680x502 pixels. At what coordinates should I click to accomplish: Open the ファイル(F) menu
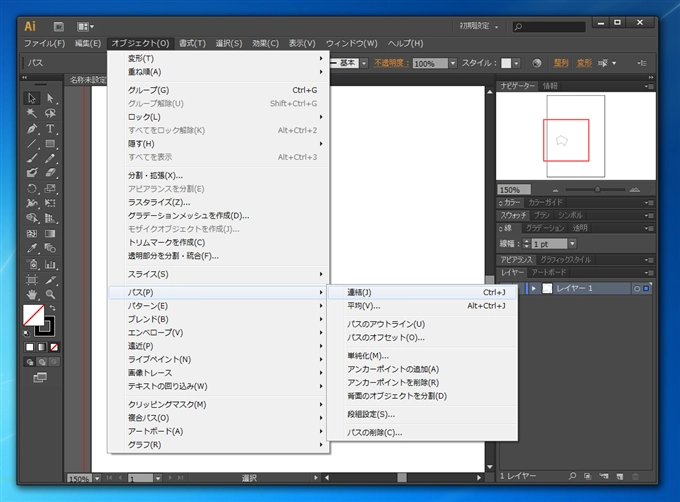(44, 43)
